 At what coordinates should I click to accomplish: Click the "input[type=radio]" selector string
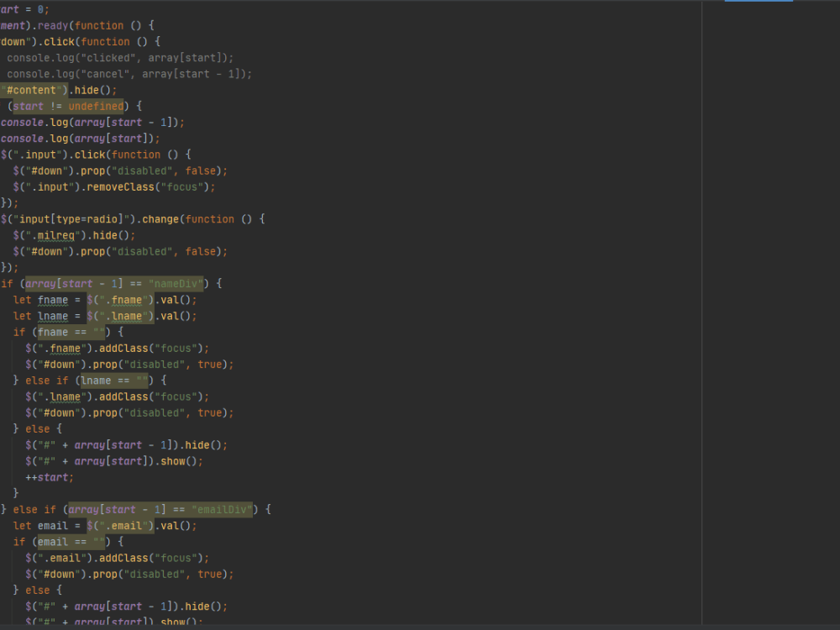point(71,219)
